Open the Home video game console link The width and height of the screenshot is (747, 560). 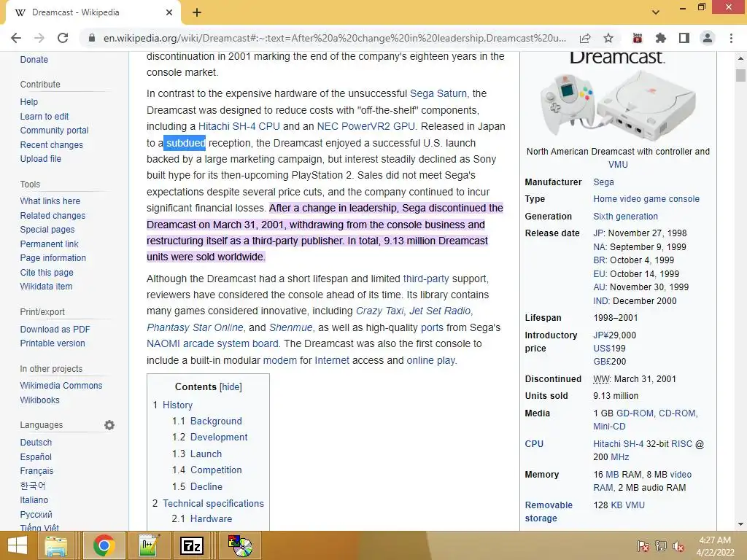point(646,199)
